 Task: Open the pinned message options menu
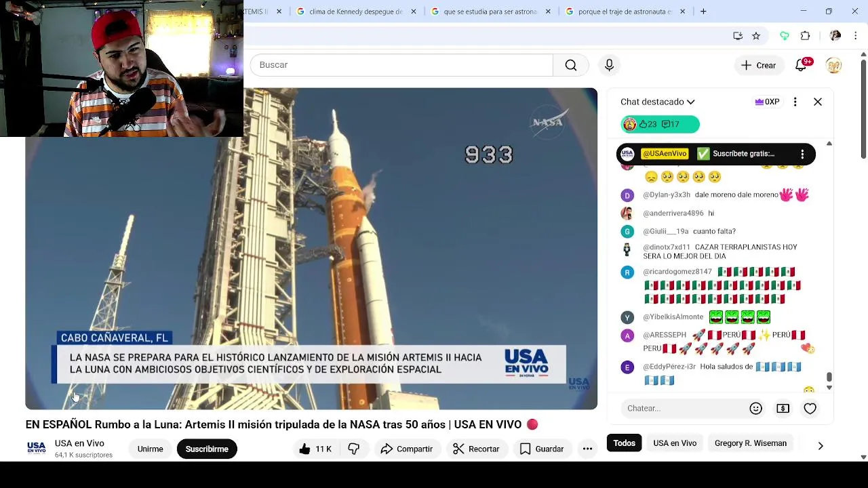802,154
